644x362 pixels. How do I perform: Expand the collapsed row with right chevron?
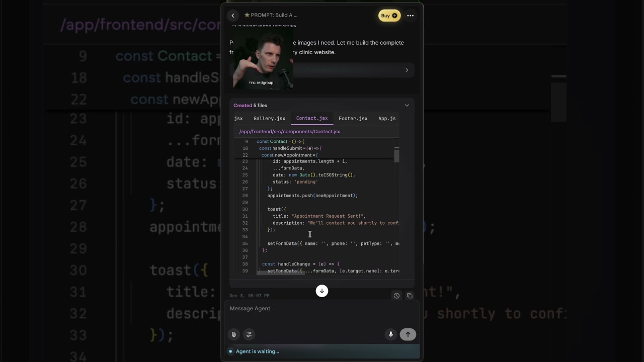pos(407,70)
